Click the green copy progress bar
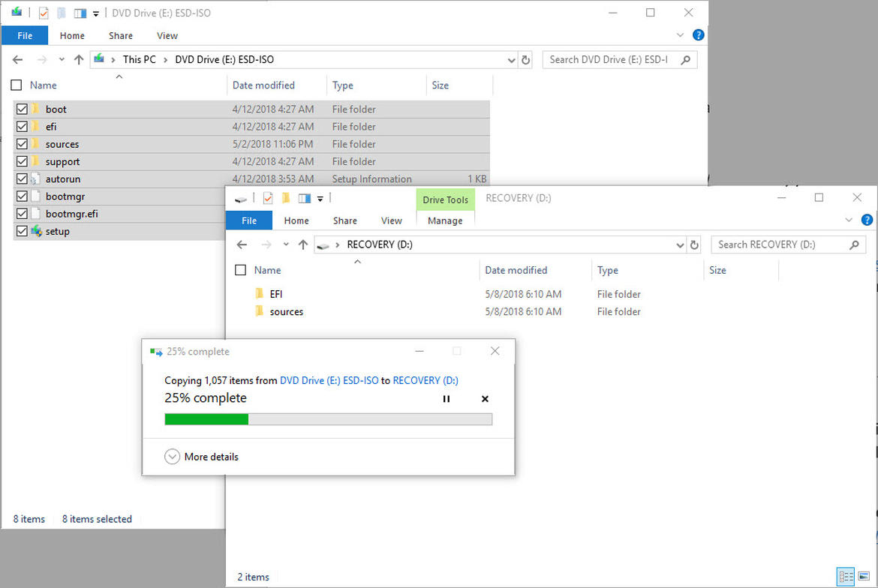 click(x=206, y=418)
